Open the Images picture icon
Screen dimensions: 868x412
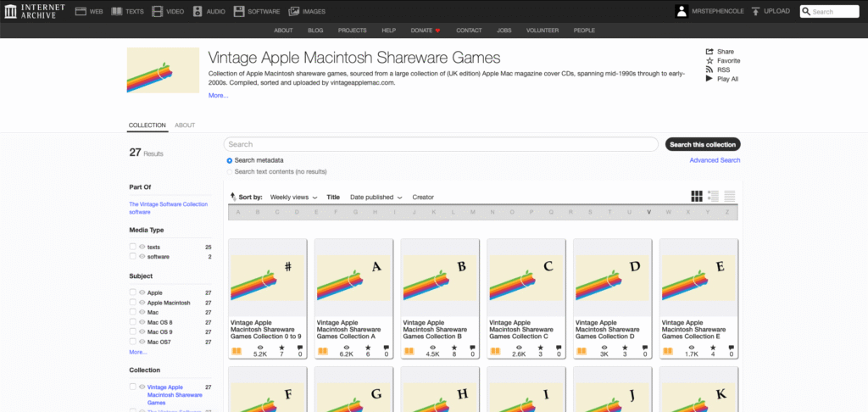tap(294, 11)
